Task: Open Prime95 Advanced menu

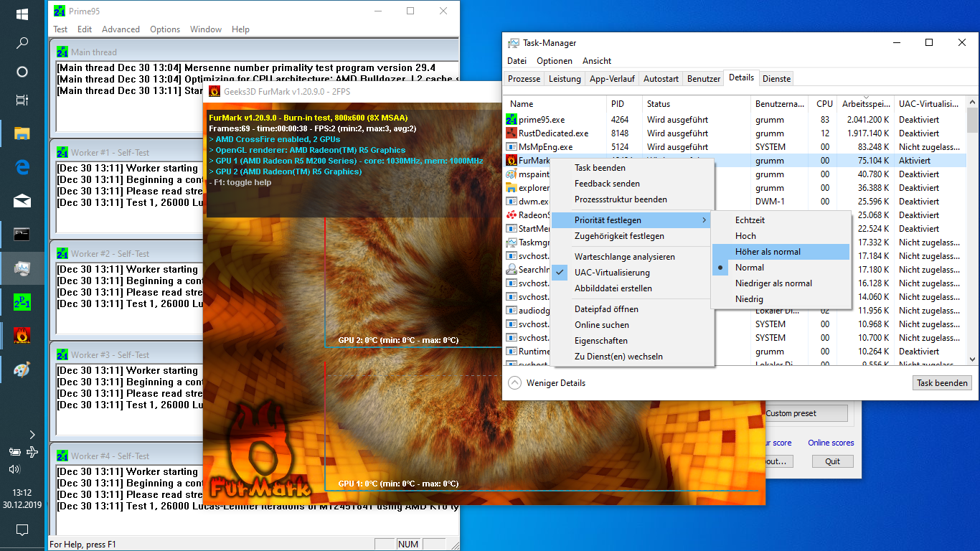Action: pos(121,29)
